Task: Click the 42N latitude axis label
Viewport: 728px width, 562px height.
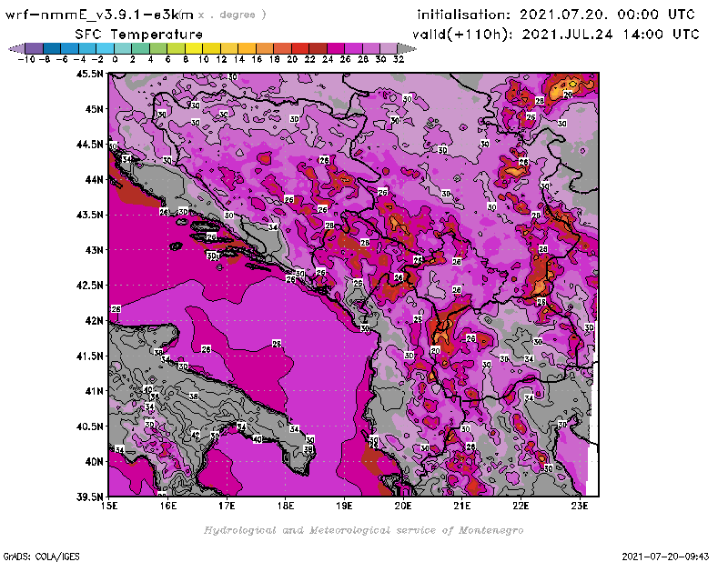Action: 92,320
